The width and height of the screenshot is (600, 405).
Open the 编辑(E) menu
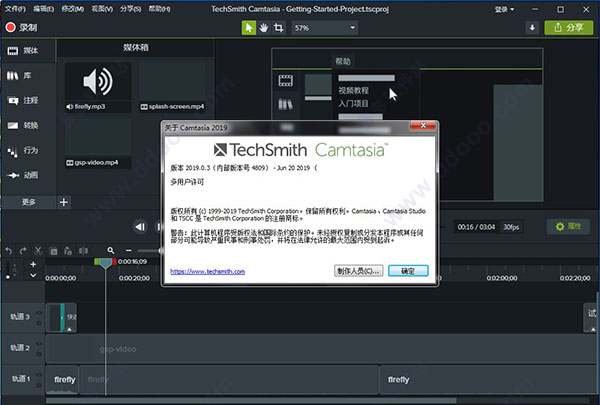[x=44, y=9]
